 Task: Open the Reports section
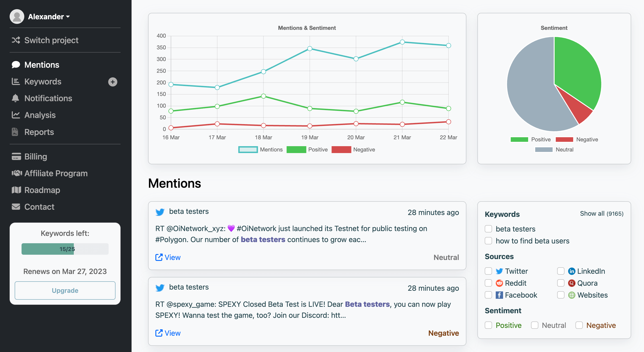tap(39, 132)
